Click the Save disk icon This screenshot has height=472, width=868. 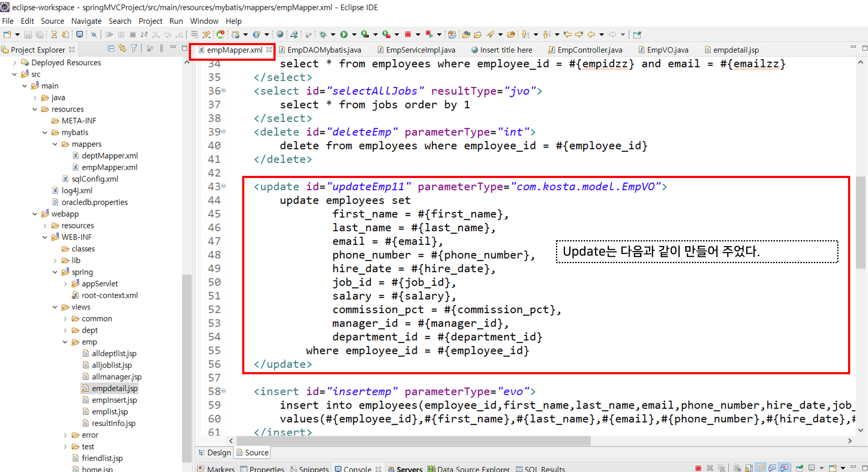[x=28, y=34]
